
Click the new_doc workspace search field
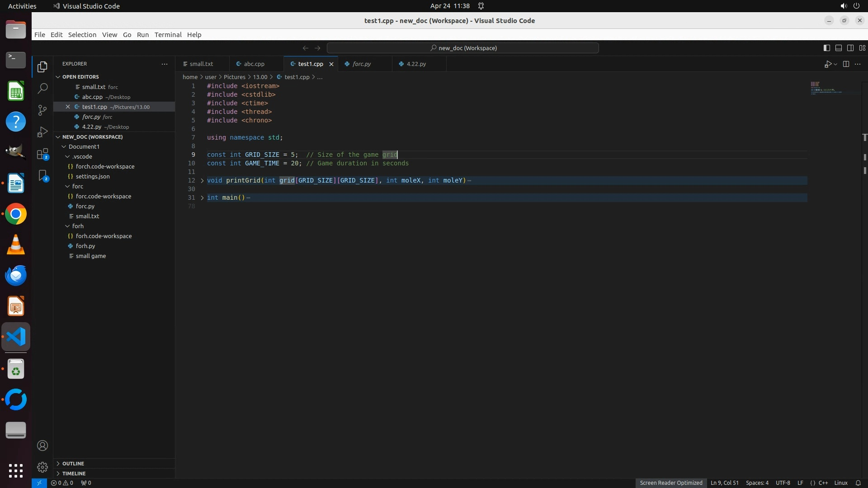(463, 48)
